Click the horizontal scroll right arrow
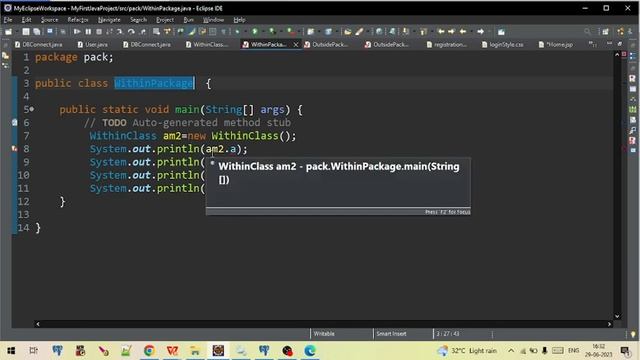Image resolution: width=640 pixels, height=360 pixels. pos(609,324)
